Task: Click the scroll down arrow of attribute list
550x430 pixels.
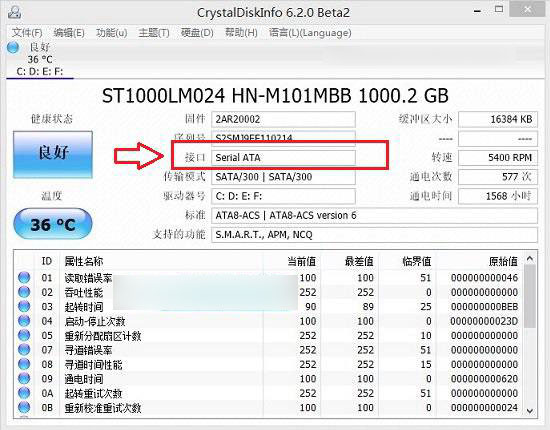Action: [x=530, y=410]
